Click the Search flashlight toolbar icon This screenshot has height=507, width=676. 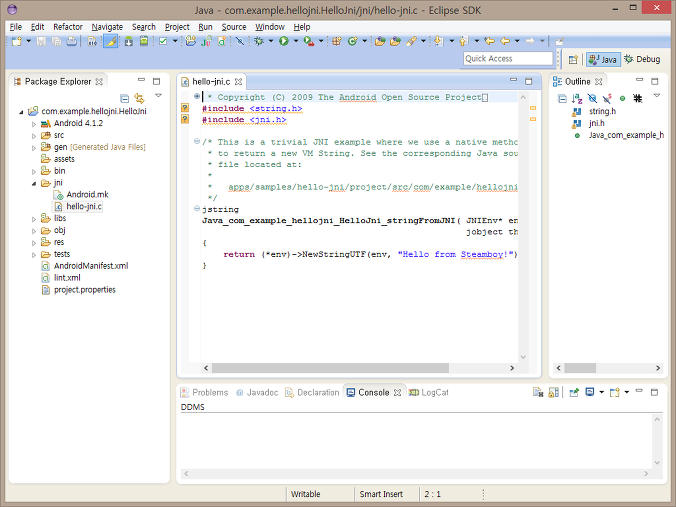pos(411,41)
